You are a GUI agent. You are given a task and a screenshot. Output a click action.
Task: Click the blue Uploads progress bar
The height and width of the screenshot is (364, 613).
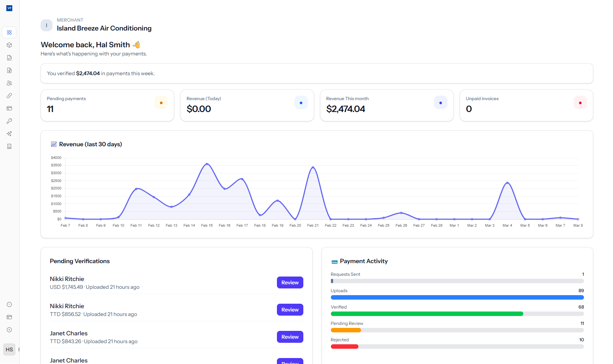point(457,297)
